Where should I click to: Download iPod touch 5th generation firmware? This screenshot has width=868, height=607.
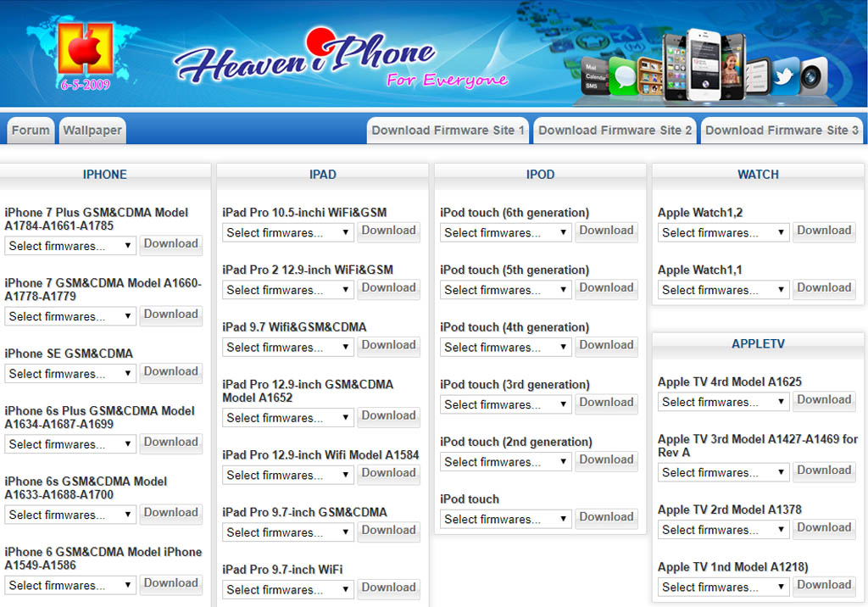606,288
